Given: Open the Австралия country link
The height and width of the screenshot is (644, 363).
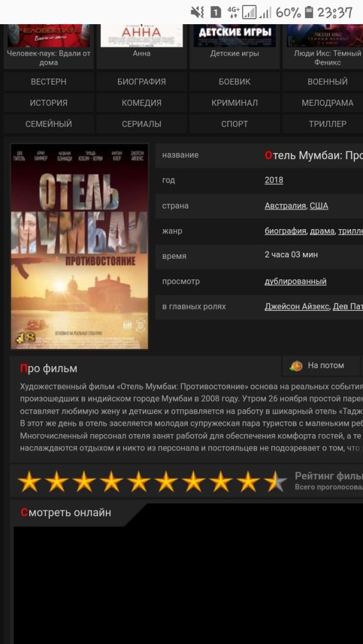Looking at the screenshot, I should [286, 206].
